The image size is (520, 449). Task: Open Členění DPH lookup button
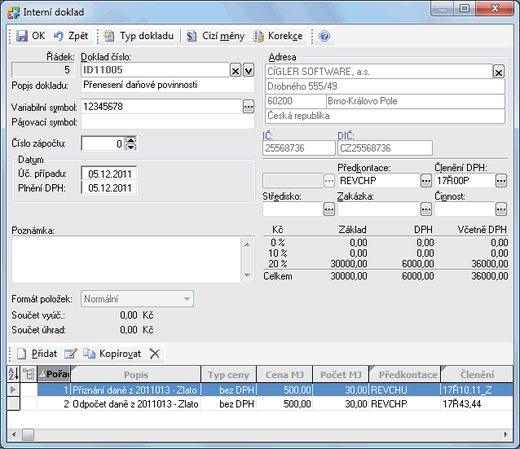501,181
